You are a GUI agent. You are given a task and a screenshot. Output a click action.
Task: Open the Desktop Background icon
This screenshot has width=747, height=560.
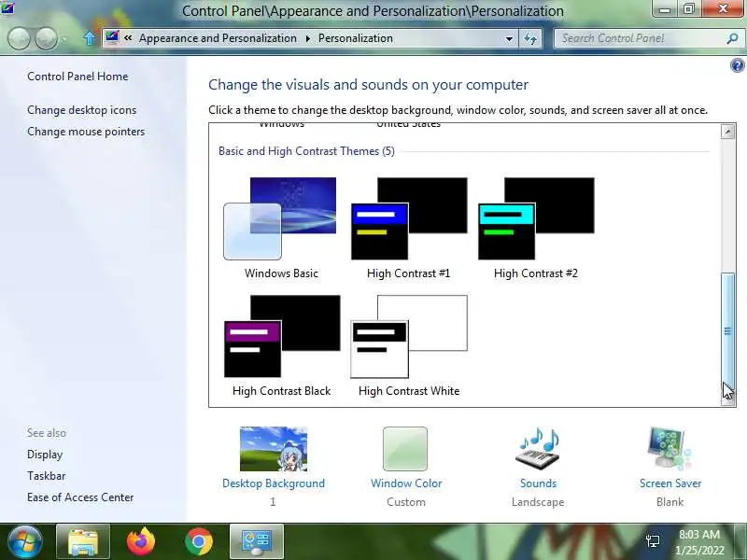(274, 449)
